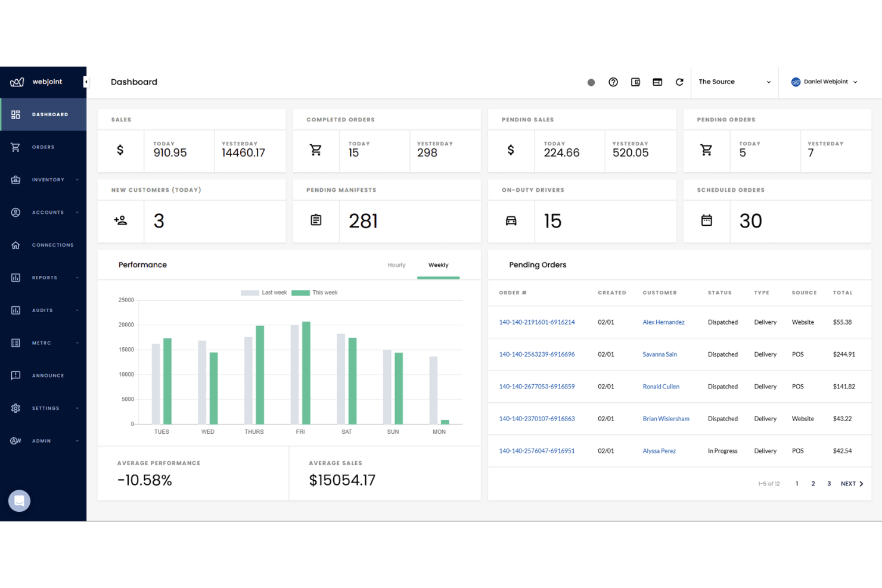Open order 140-140-2576047-6916951
This screenshot has height=588, width=882.
(x=537, y=451)
